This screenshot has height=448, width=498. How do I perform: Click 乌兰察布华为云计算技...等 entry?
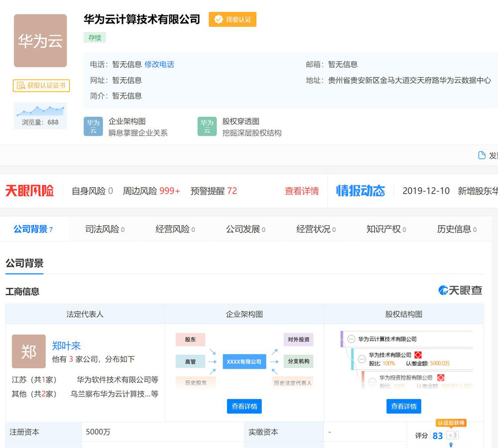tap(115, 394)
